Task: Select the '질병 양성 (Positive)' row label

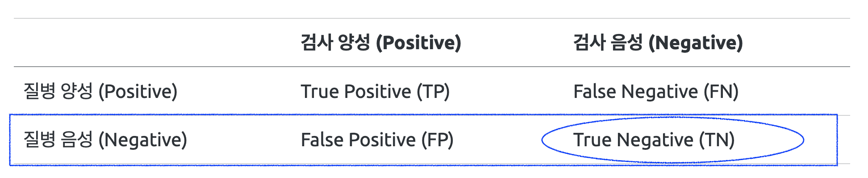Action: (100, 91)
